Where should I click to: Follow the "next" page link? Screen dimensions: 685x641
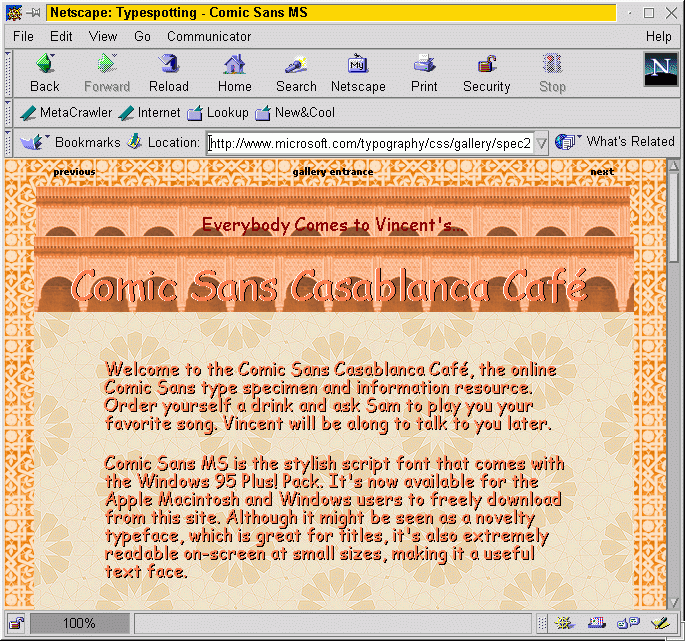[602, 172]
